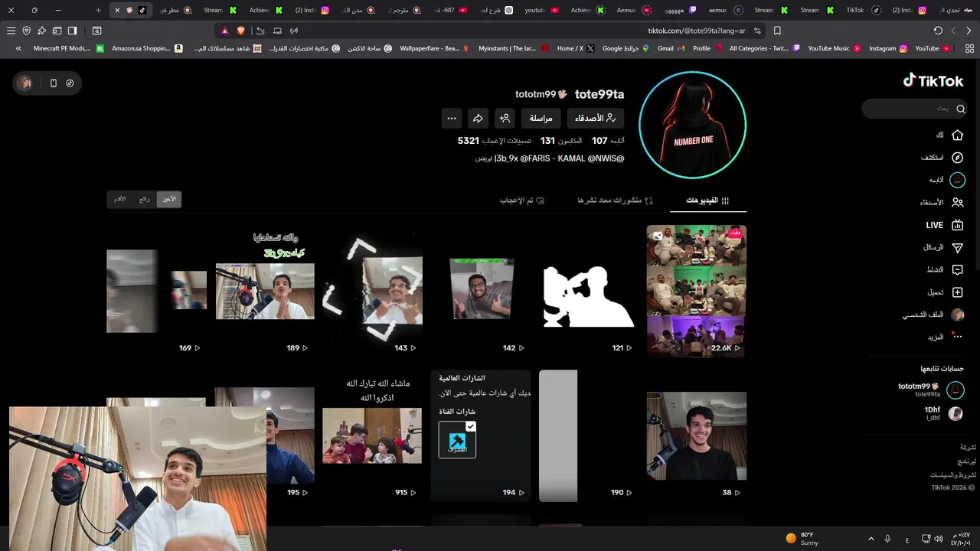Open the video with 915 views
980x551 pixels.
pyautogui.click(x=372, y=436)
